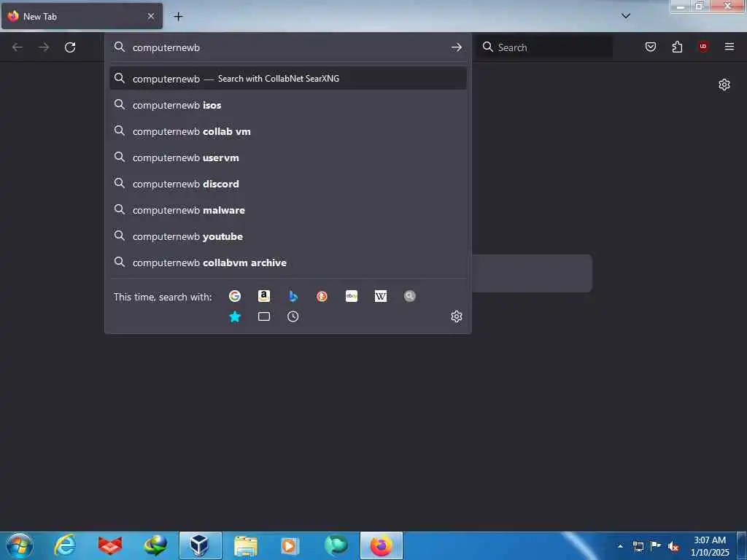Open the Windows Start menu
The width and height of the screenshot is (747, 560).
coord(20,545)
